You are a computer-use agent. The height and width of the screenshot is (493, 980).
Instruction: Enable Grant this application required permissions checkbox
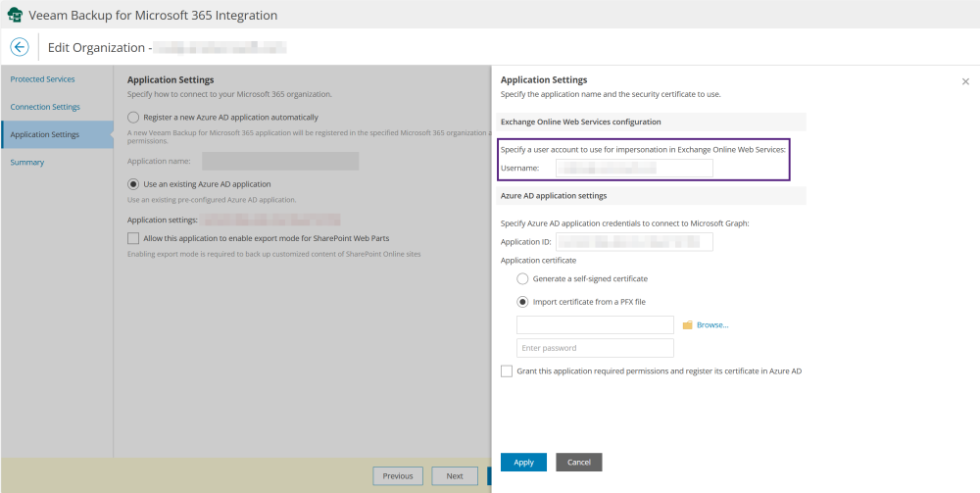point(507,371)
